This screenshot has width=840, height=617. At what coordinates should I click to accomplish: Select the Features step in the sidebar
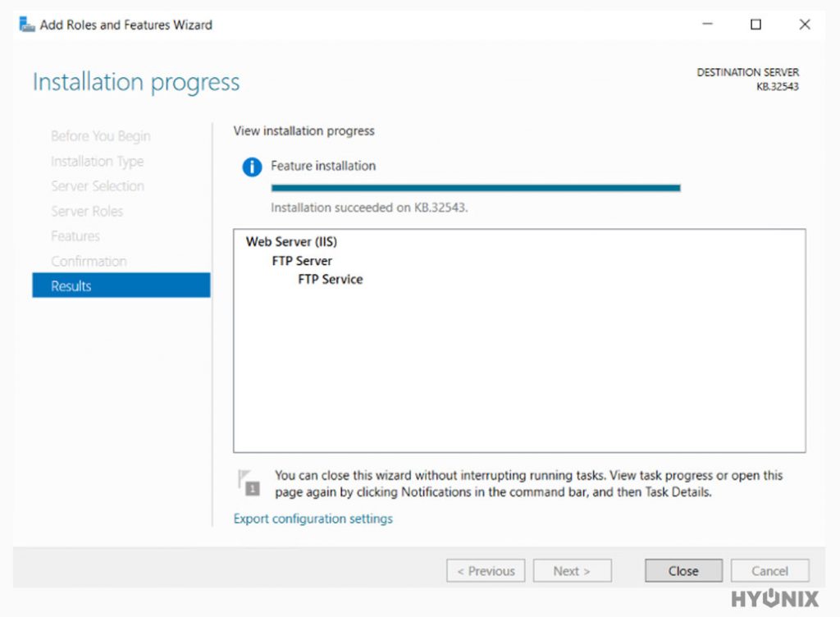pyautogui.click(x=75, y=236)
